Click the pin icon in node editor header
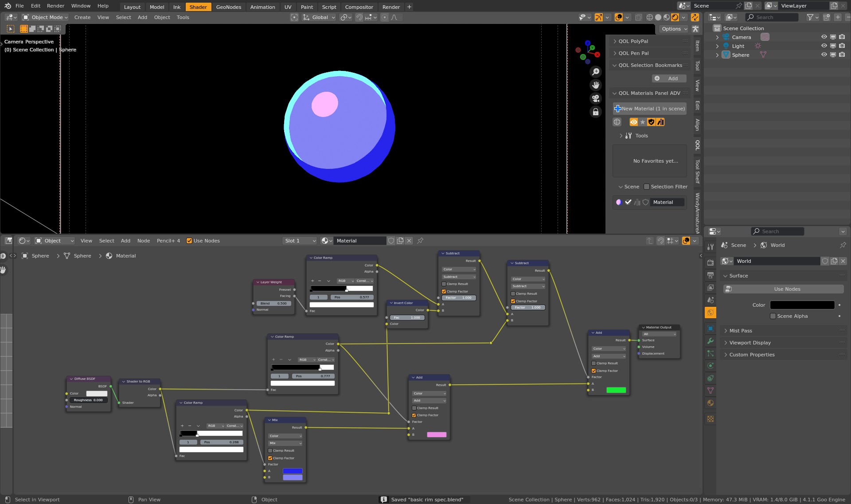Screen dimensions: 851x504 [420, 241]
